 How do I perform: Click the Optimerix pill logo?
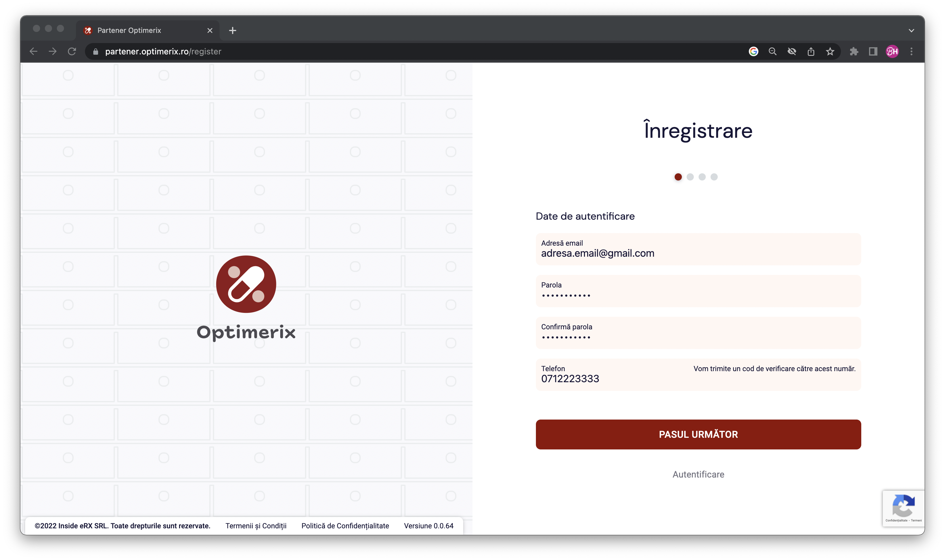tap(246, 284)
